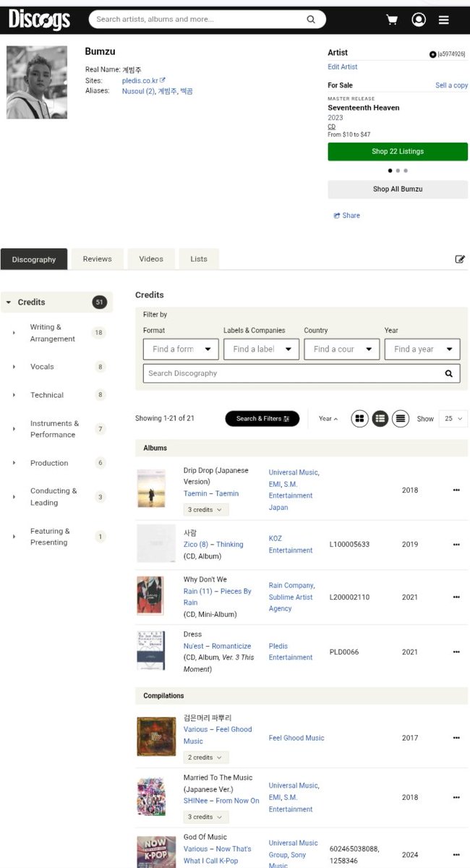Expand 3 credits under Drip Drop
The height and width of the screenshot is (868, 470).
[206, 510]
